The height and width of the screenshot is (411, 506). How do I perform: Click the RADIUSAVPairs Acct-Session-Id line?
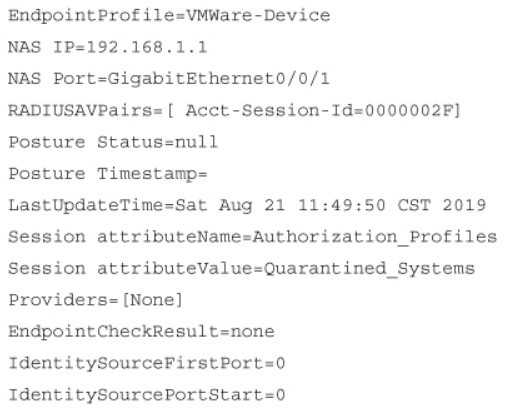(x=234, y=110)
